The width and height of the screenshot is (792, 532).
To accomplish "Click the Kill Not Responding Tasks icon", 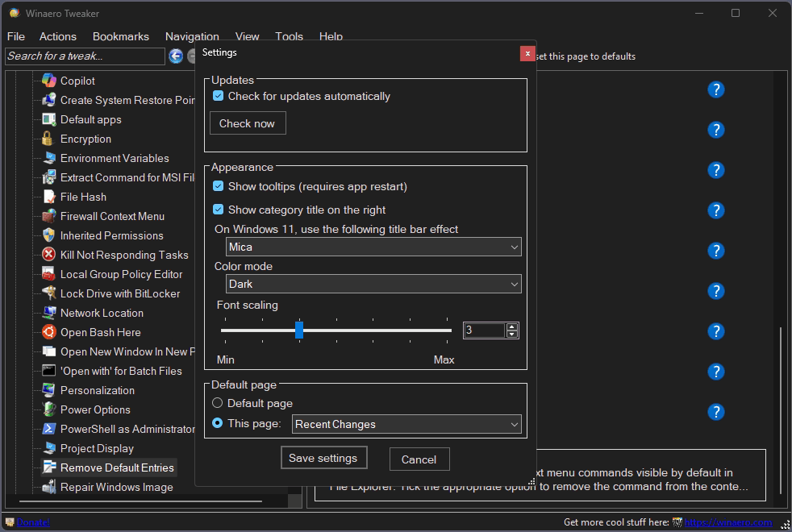I will [49, 255].
